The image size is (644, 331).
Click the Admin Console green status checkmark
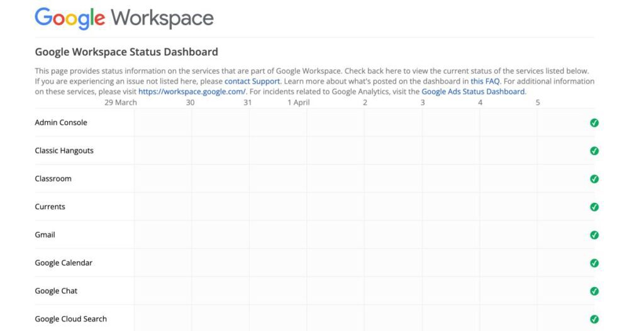pos(594,122)
